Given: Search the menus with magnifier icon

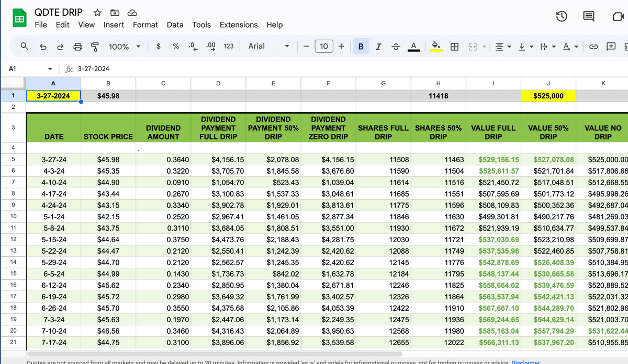Looking at the screenshot, I should [x=24, y=47].
